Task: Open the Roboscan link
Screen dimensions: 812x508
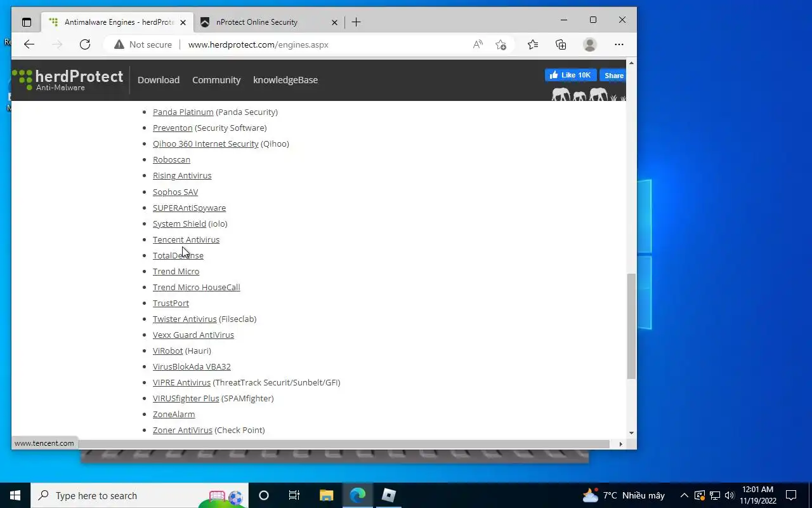Action: 171,159
